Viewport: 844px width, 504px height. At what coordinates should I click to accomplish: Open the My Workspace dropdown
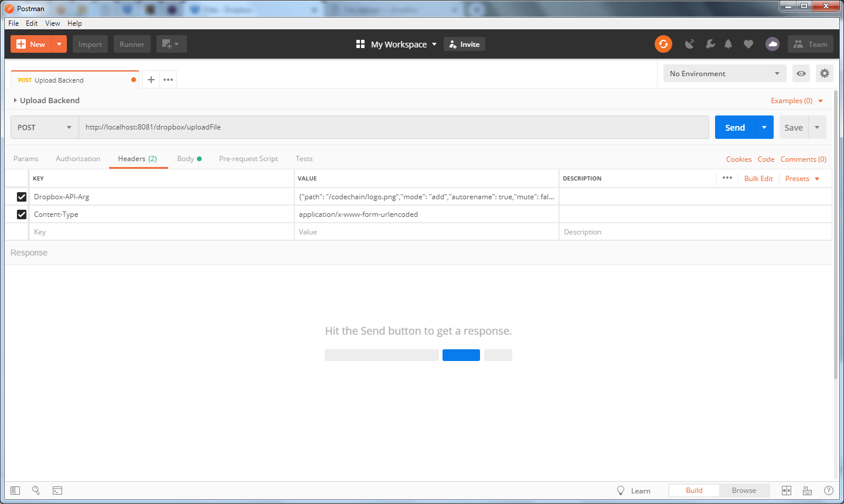point(397,44)
